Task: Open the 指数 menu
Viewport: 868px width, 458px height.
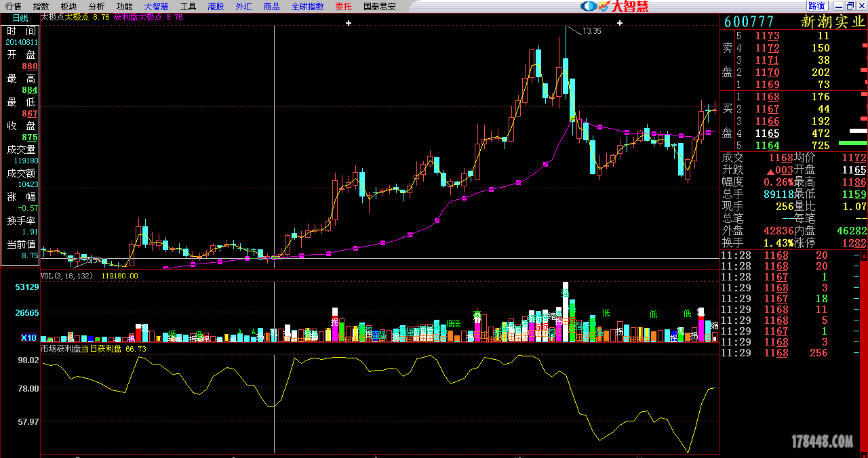Action: [41, 6]
